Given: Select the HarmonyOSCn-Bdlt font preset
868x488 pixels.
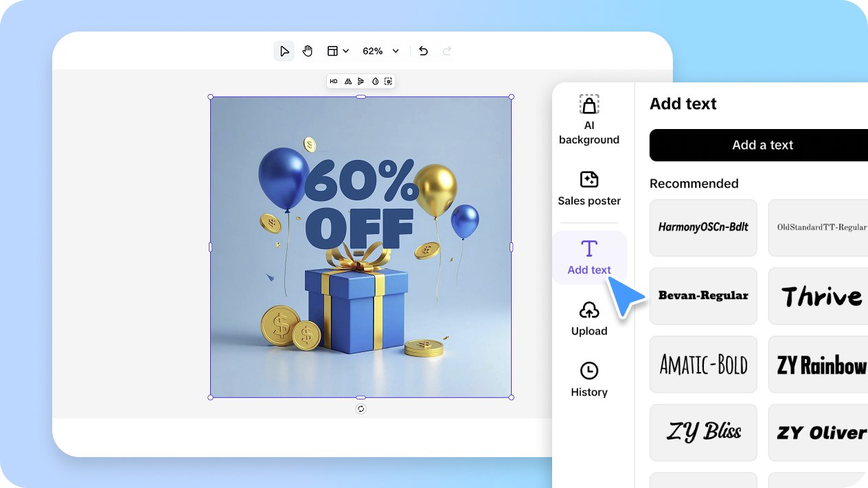Looking at the screenshot, I should click(703, 227).
